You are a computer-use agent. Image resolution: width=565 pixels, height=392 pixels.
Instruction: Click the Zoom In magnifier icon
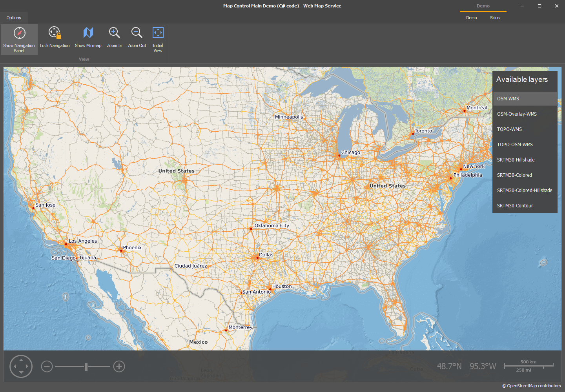[x=114, y=33]
